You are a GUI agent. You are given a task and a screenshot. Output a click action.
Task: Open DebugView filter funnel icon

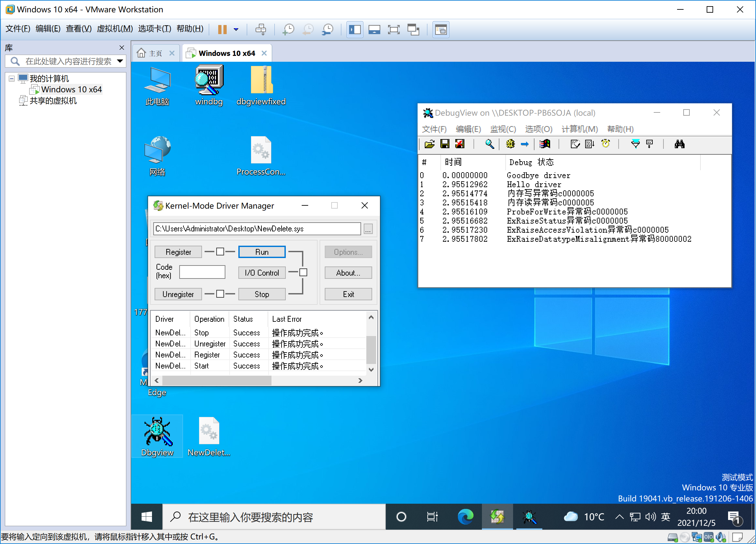click(x=635, y=144)
